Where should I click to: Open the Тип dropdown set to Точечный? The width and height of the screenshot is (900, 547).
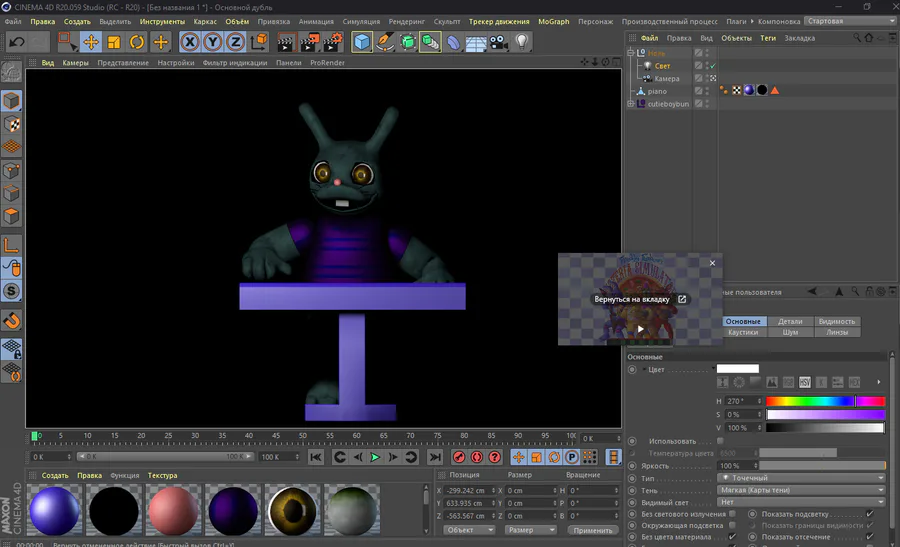801,478
